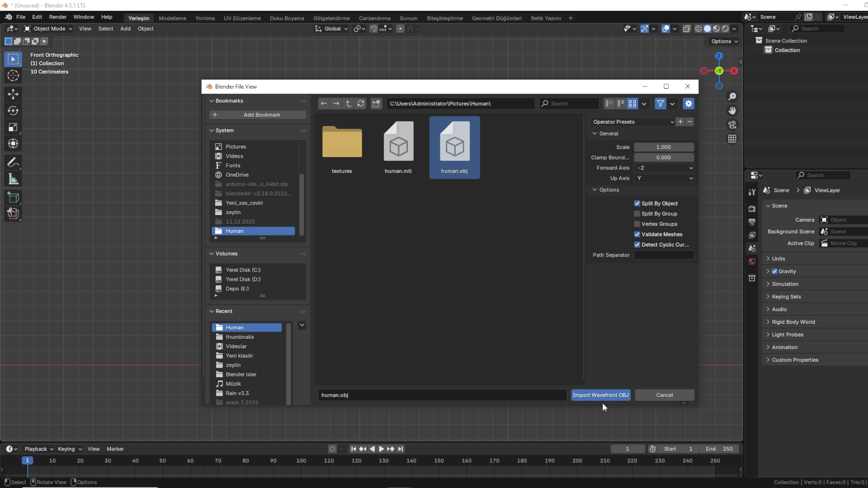Open the Render menu

57,17
